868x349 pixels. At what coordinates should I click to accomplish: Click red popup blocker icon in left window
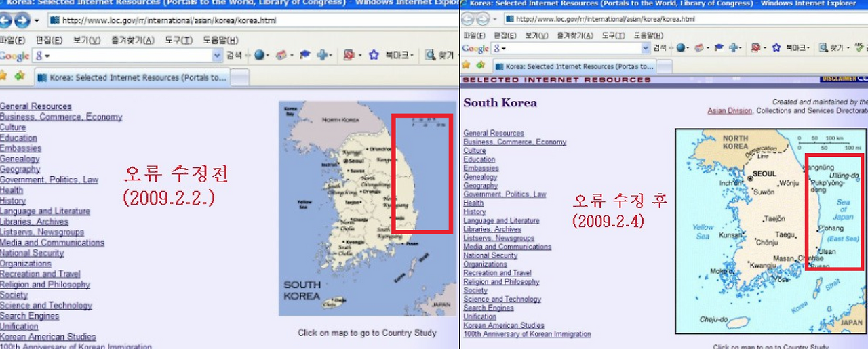point(350,56)
